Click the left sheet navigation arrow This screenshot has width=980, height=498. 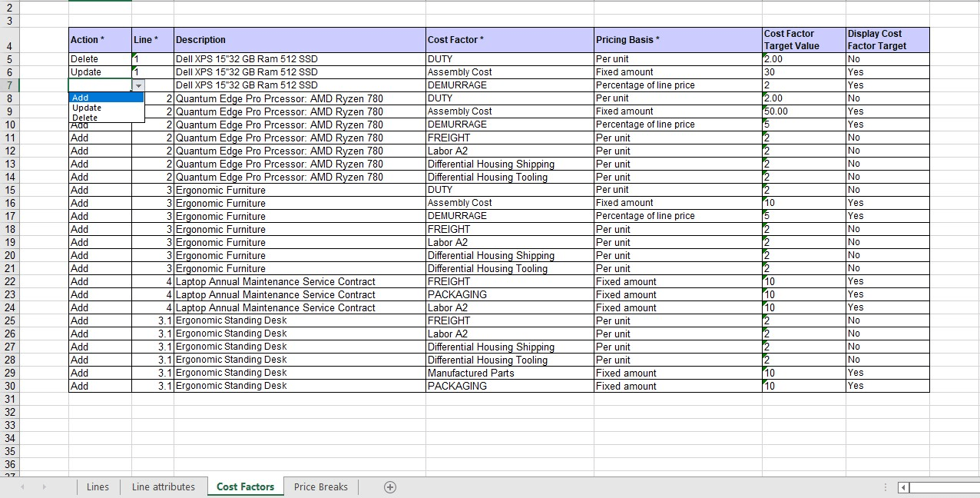pos(22,486)
